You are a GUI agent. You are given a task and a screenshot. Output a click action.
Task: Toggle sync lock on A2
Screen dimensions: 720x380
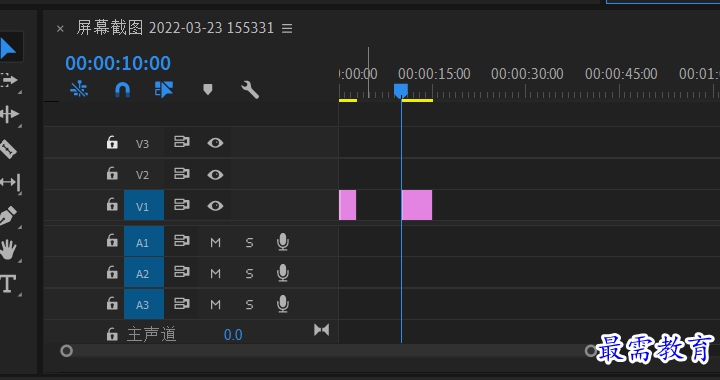click(182, 272)
